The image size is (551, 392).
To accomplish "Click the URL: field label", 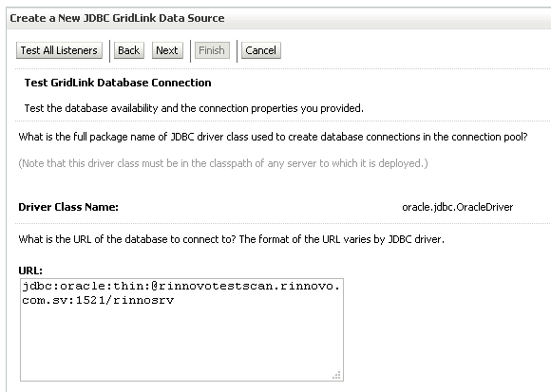I will 30,271.
